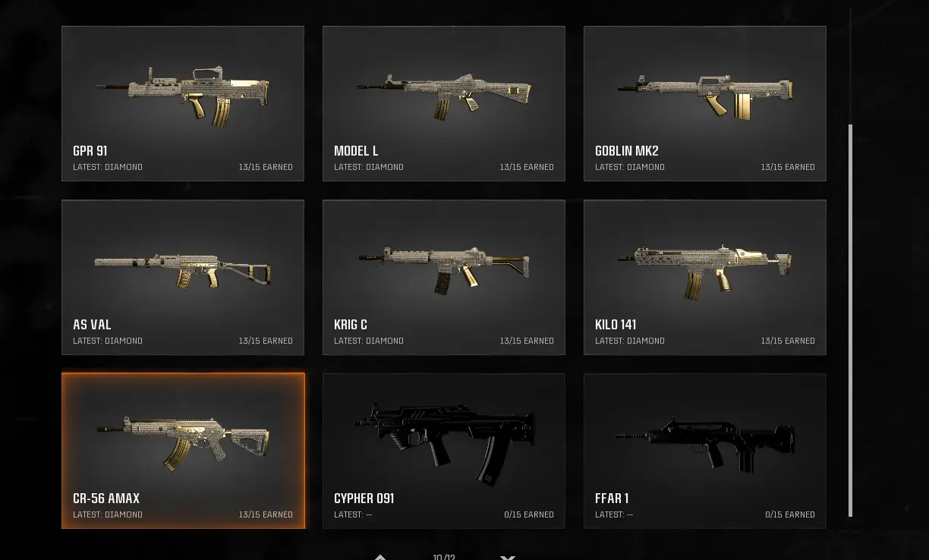This screenshot has width=929, height=560.
Task: Click the FFAR 1 0/15 EARNED progress text
Action: 790,514
